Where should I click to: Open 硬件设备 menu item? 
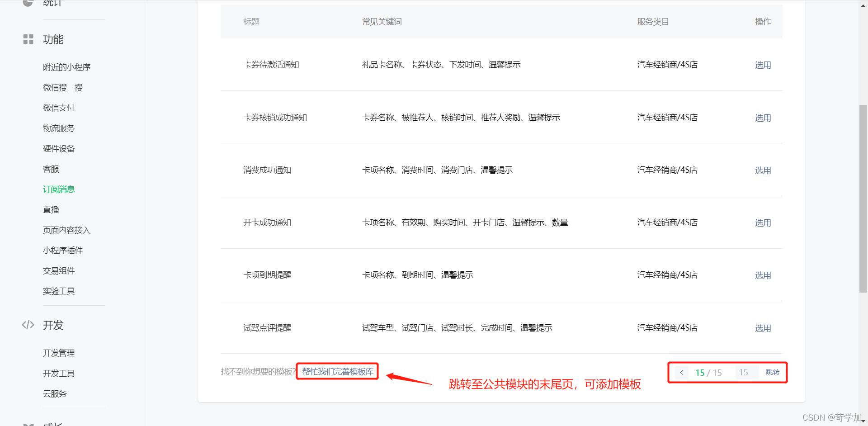click(59, 148)
